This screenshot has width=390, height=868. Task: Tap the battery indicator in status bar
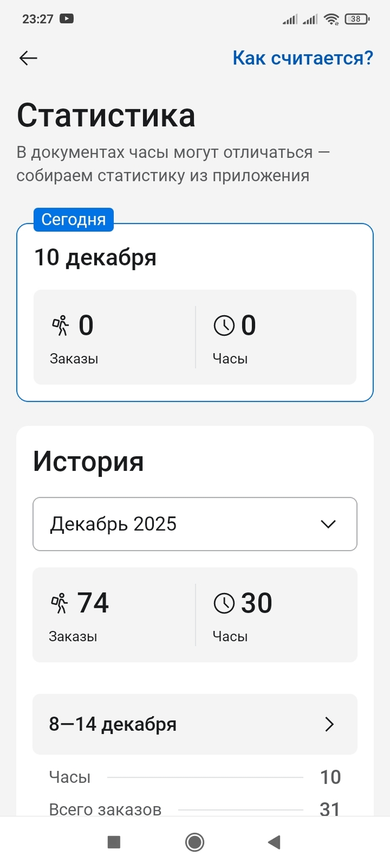357,19
